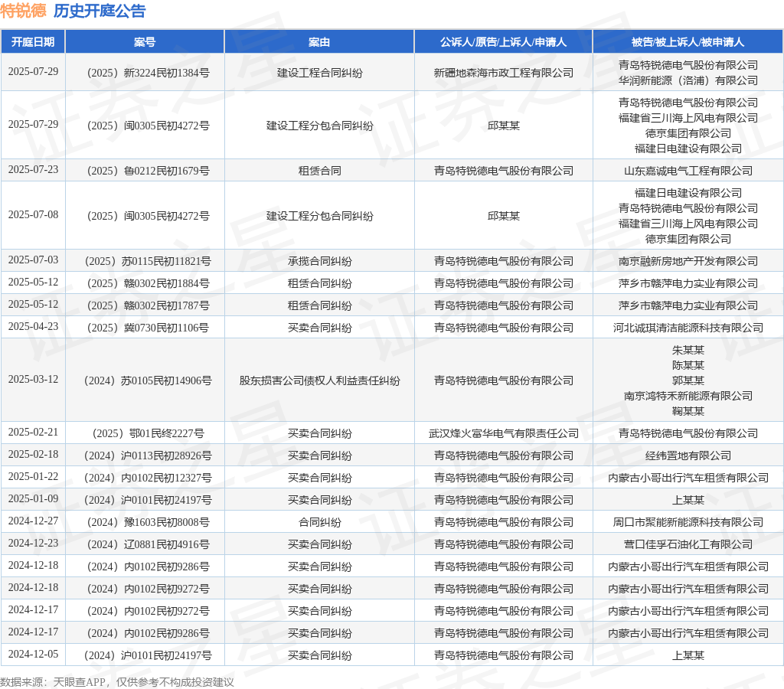Select the 案由 column header
Screen dimensions: 784x689
click(319, 42)
